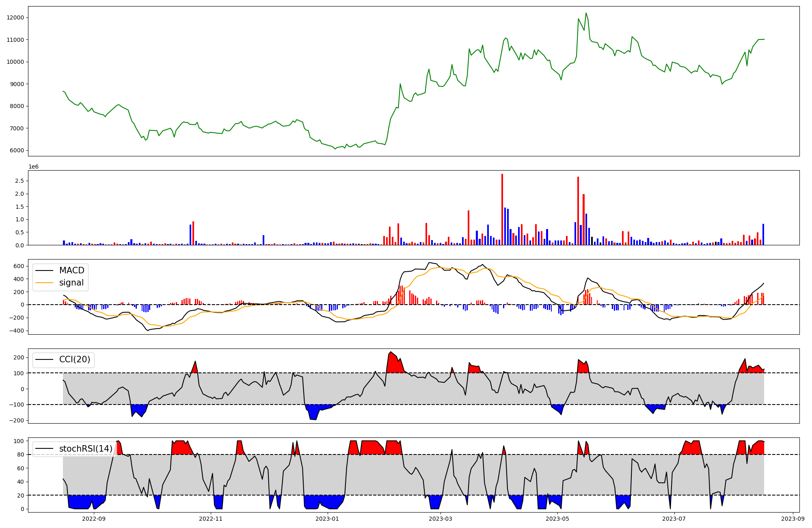Click the 80 stochRSI axis tick label

tap(21, 454)
